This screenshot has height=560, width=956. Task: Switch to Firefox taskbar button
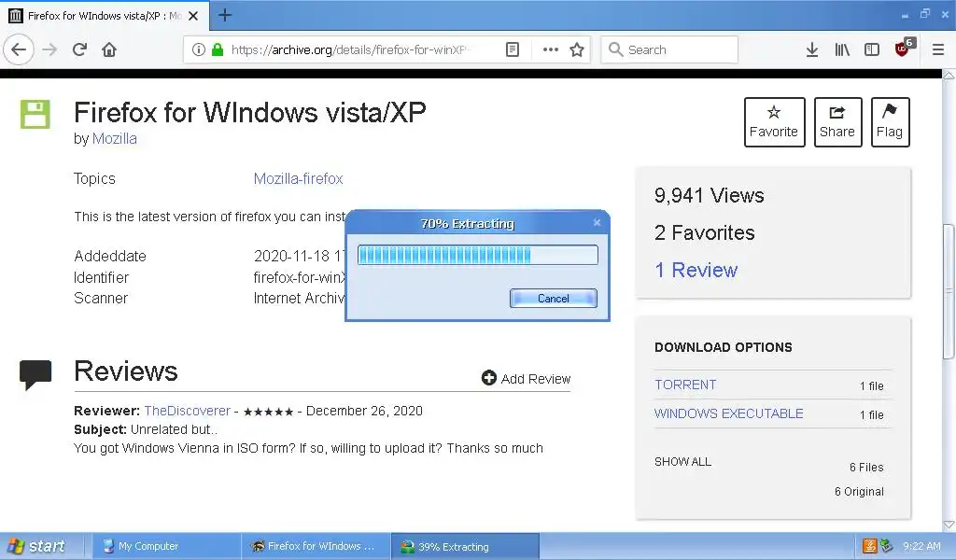point(316,546)
